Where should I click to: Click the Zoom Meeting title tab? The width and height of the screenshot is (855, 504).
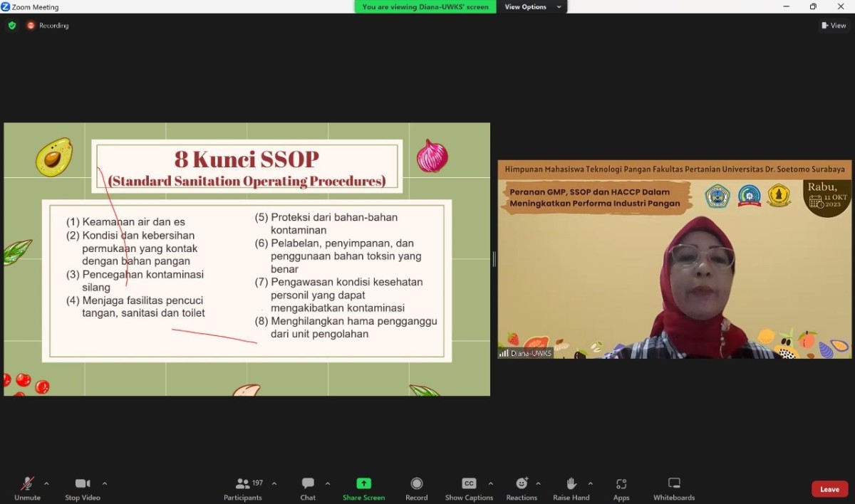[31, 6]
